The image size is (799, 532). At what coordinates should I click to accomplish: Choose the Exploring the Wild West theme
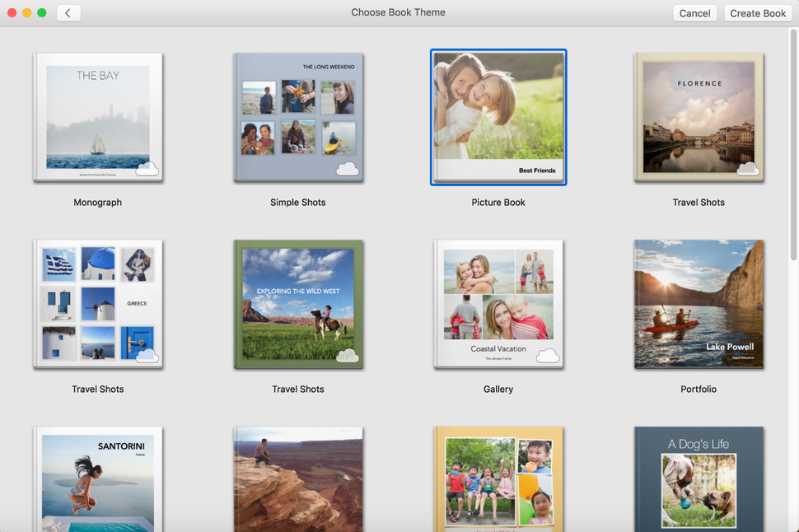pyautogui.click(x=298, y=303)
